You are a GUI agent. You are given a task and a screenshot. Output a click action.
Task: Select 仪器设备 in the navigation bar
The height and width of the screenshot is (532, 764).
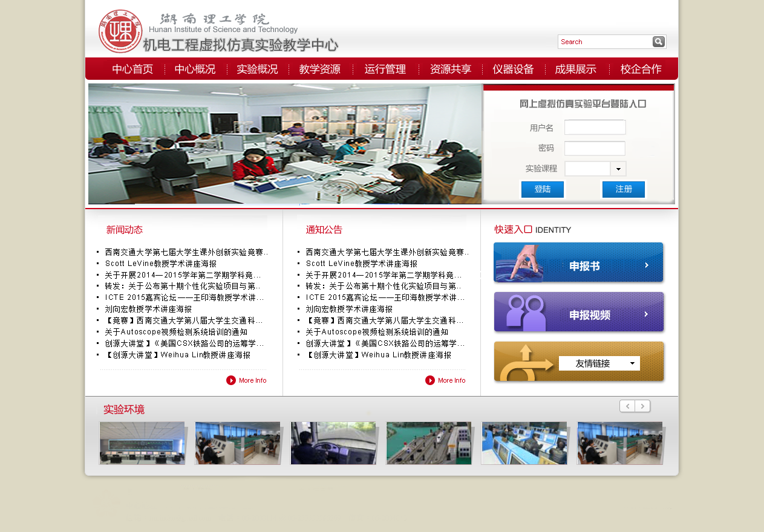(513, 69)
